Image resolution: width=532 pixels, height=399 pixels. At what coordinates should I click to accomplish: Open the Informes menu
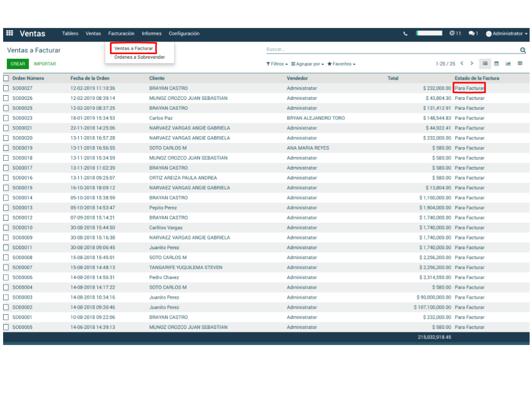click(x=151, y=34)
